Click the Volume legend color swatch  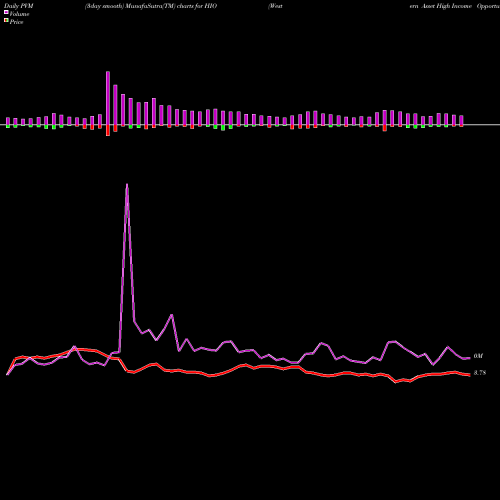[6, 12]
